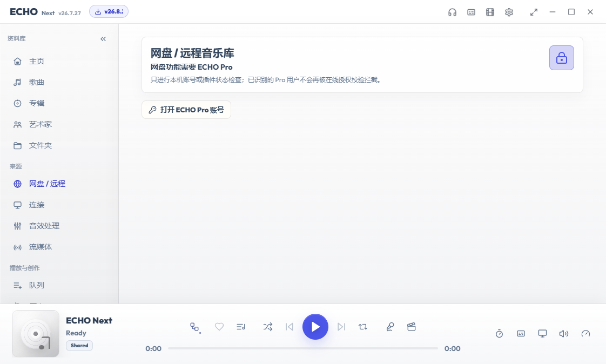Click the album art thumbnail in player
Image resolution: width=606 pixels, height=364 pixels.
(36, 333)
